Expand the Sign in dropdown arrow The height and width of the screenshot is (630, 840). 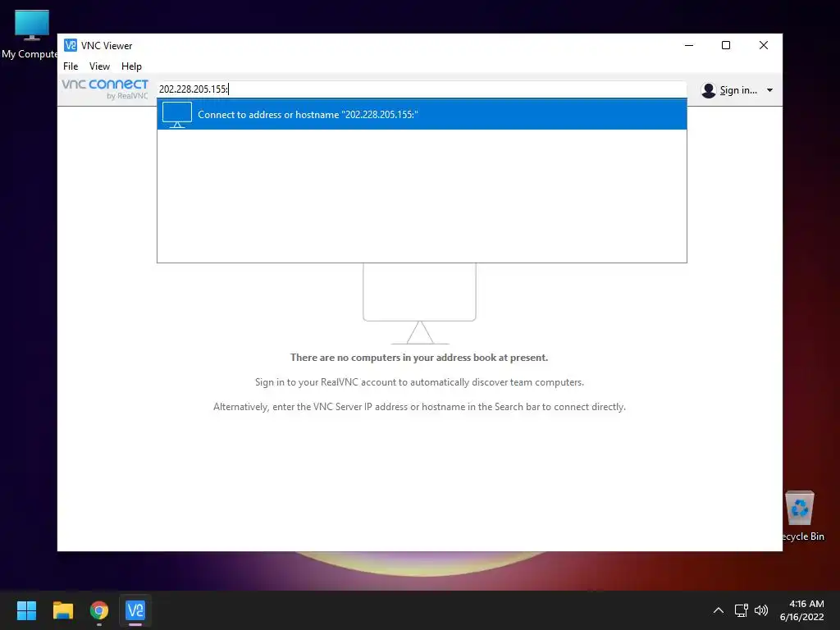[769, 90]
